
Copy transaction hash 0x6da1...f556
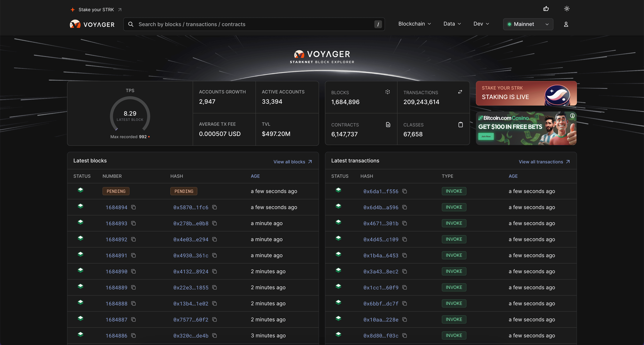click(405, 191)
